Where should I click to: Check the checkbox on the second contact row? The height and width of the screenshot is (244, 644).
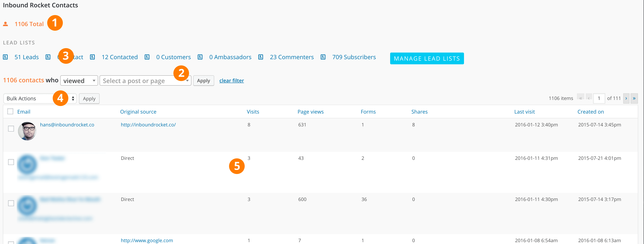click(11, 162)
